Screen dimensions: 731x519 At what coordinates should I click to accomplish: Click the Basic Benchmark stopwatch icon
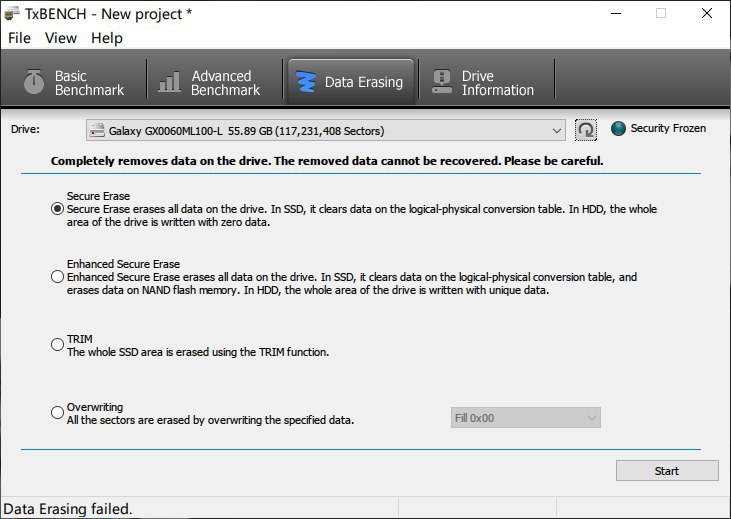coord(34,82)
